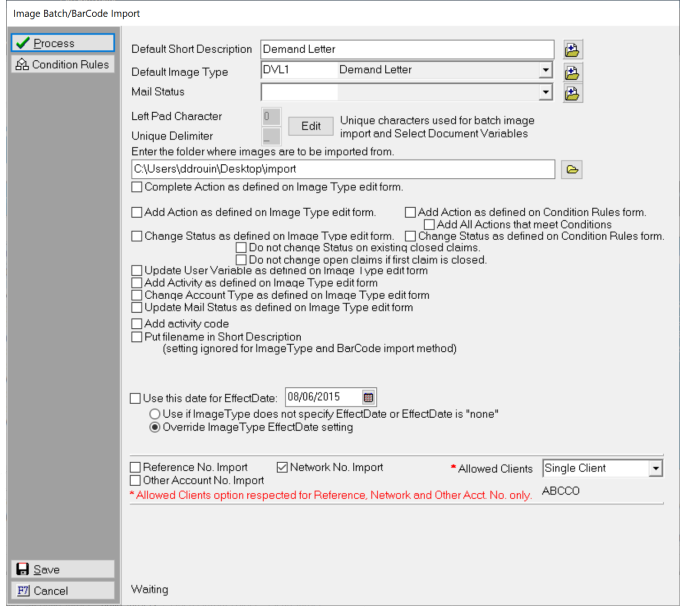
Task: Click the icon beside Mail Status dropdown
Action: tap(572, 93)
